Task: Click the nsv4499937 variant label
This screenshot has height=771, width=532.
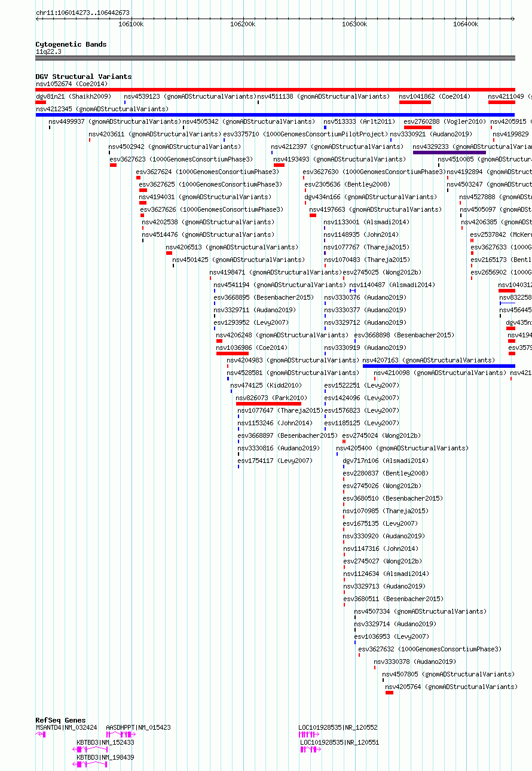Action: (115, 121)
